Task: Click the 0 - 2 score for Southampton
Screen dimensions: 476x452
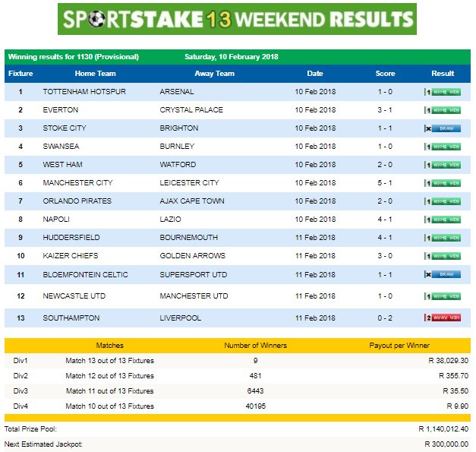Action: tap(385, 318)
